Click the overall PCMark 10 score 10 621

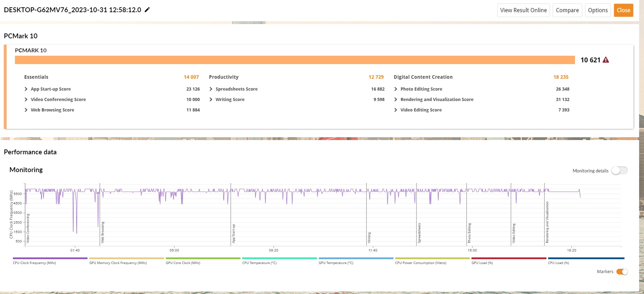590,60
